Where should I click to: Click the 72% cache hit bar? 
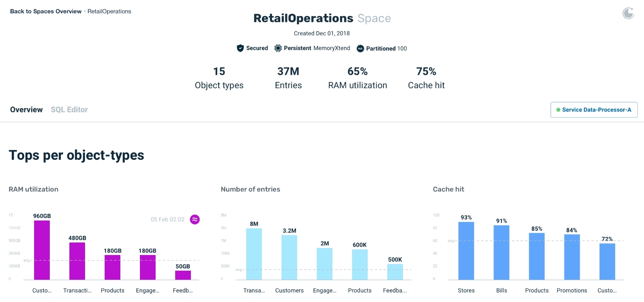click(607, 261)
